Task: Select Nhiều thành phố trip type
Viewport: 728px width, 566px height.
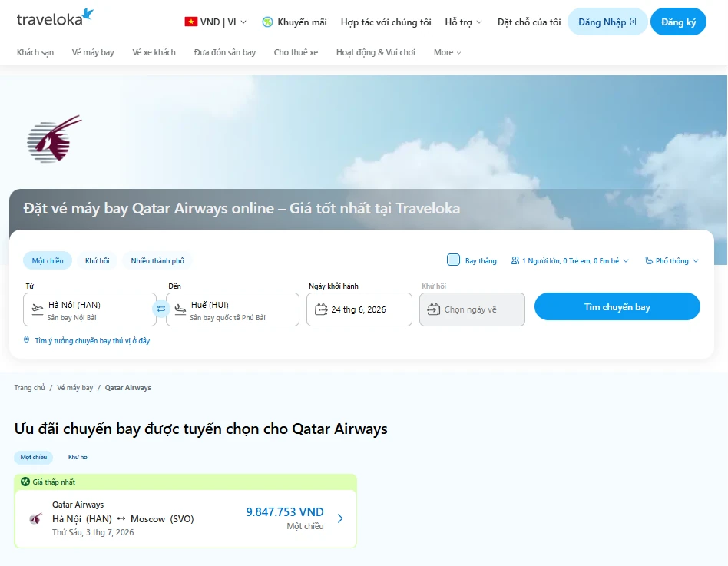Action: pyautogui.click(x=157, y=260)
